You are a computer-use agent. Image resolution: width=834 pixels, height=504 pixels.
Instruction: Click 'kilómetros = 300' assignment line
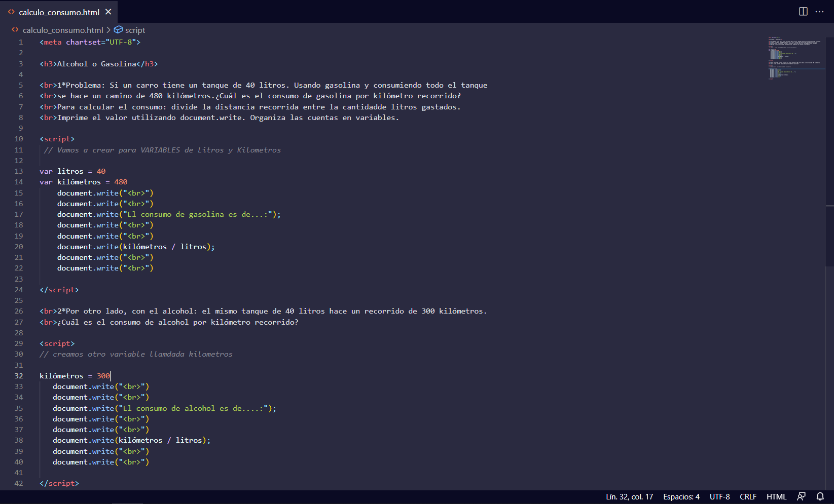[75, 376]
